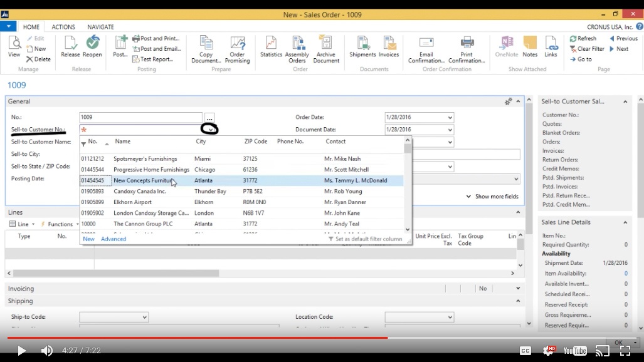
Task: Click the Advanced link in customer lookup
Action: [x=113, y=239]
